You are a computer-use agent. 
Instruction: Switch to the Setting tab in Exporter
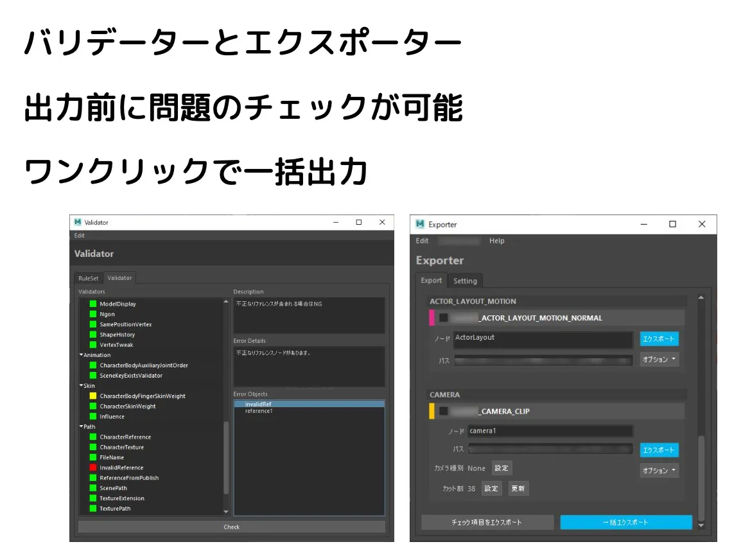(x=465, y=280)
